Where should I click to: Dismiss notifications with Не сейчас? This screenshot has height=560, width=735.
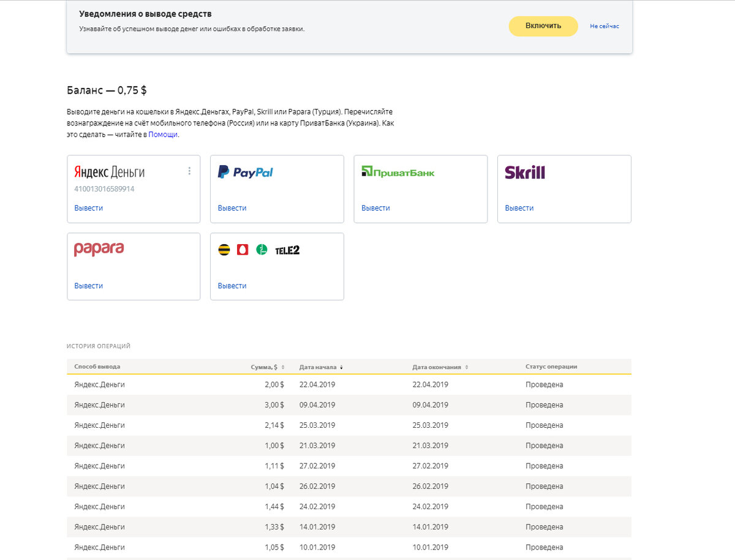(605, 26)
